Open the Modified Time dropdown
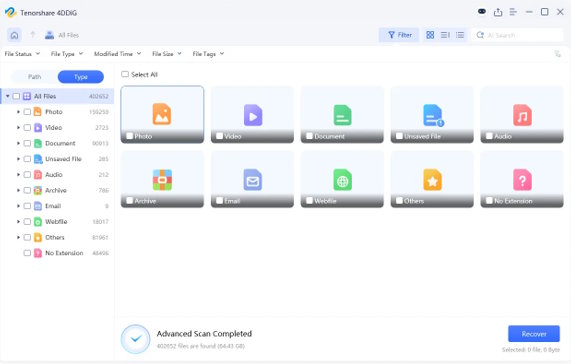 [117, 54]
